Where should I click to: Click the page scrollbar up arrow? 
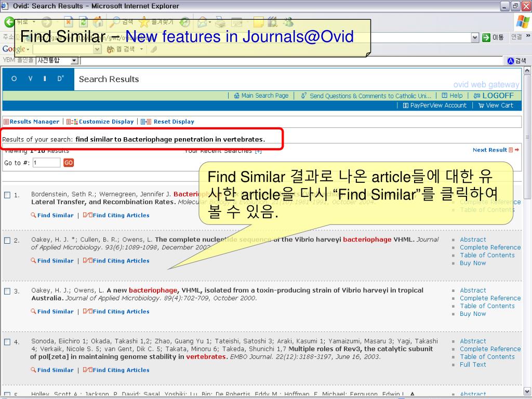tap(527, 71)
